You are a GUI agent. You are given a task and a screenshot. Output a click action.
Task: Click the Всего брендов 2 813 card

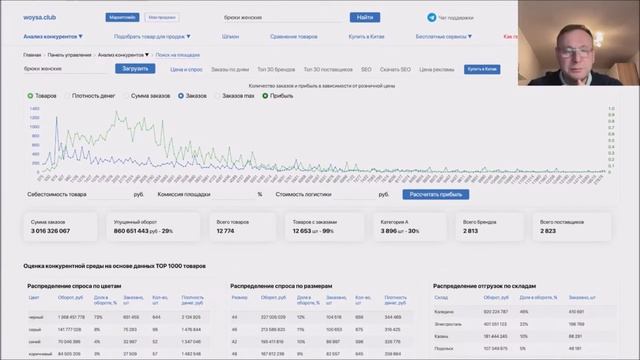pyautogui.click(x=490, y=227)
